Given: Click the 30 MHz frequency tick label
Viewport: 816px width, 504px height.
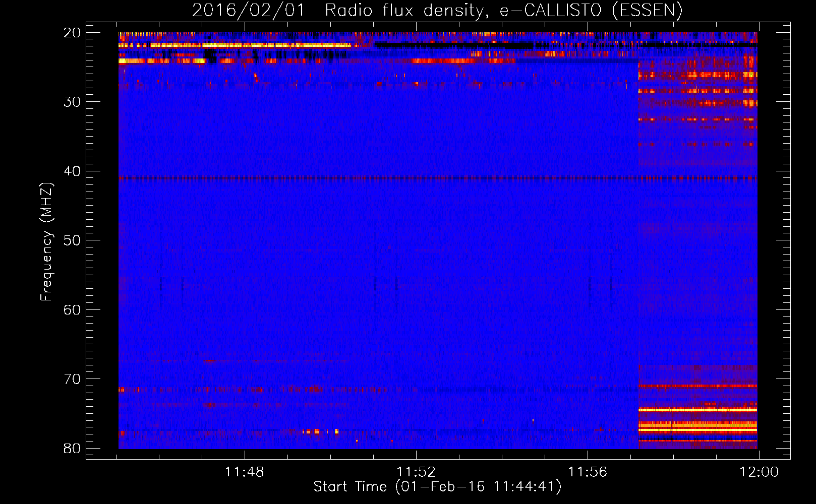Looking at the screenshot, I should pyautogui.click(x=72, y=102).
